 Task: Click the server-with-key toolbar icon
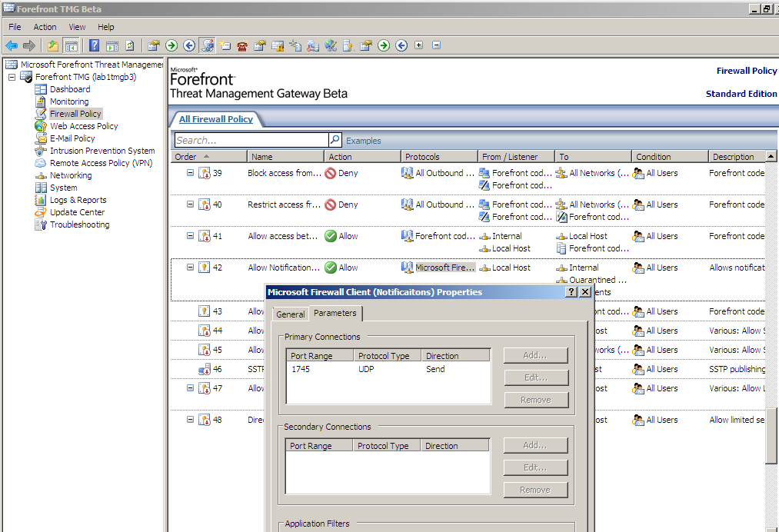348,45
